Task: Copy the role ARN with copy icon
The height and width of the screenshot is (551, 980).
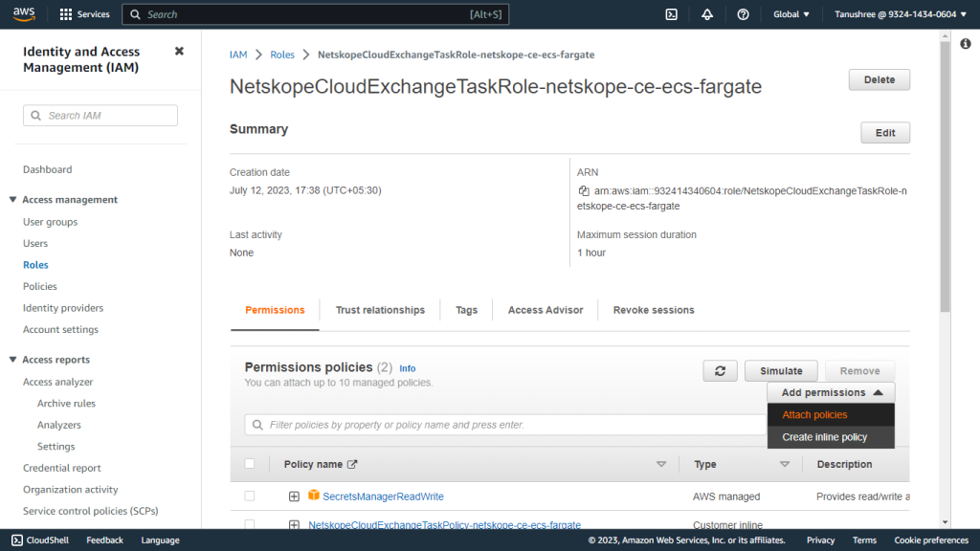Action: click(x=584, y=191)
